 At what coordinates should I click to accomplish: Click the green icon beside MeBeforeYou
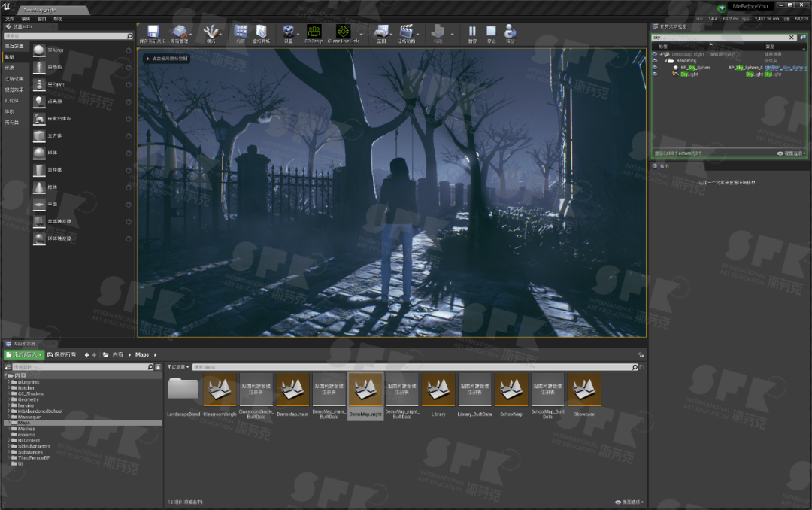[x=722, y=8]
